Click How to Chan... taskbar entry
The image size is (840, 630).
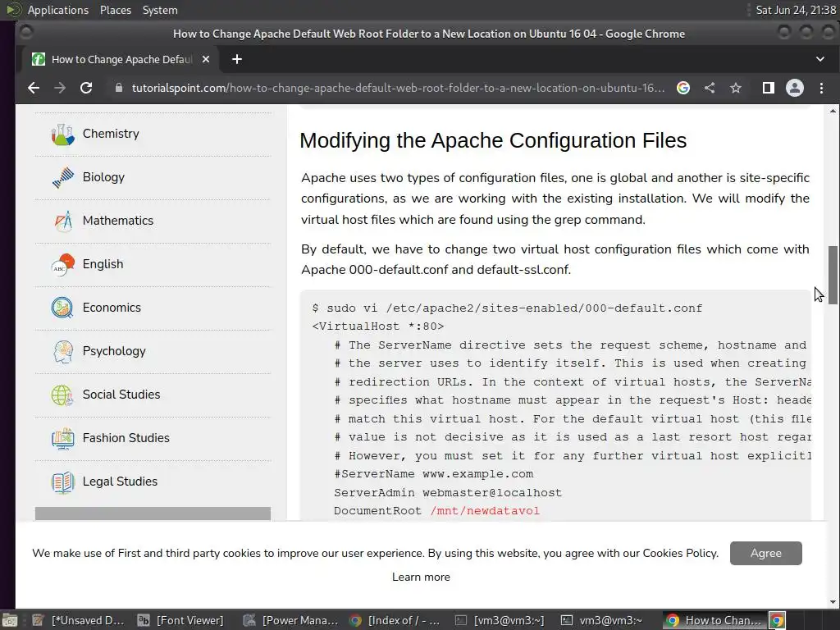pyautogui.click(x=714, y=620)
